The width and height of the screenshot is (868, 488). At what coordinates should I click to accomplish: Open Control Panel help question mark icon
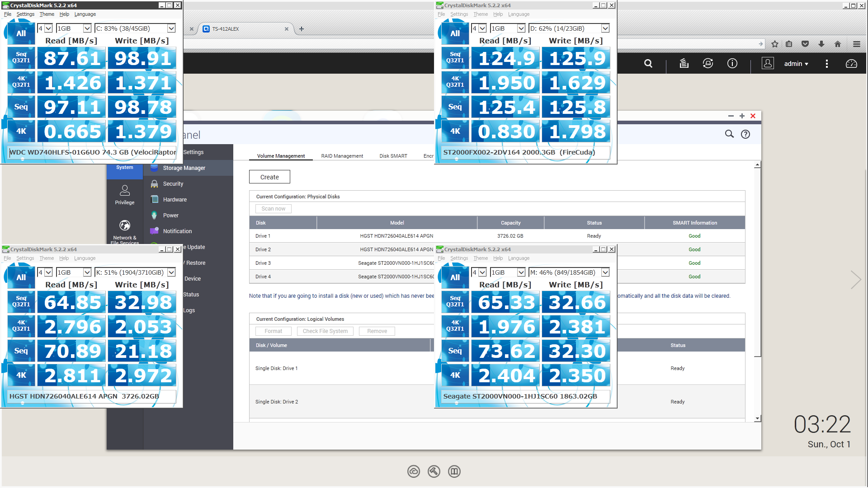(745, 134)
